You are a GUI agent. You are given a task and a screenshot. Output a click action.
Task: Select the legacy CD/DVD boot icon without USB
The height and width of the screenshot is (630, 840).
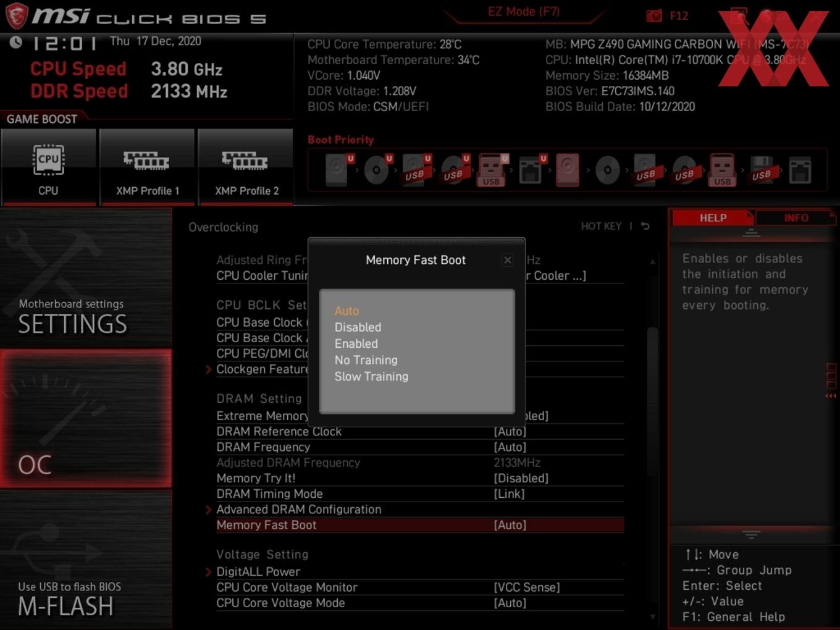click(607, 170)
